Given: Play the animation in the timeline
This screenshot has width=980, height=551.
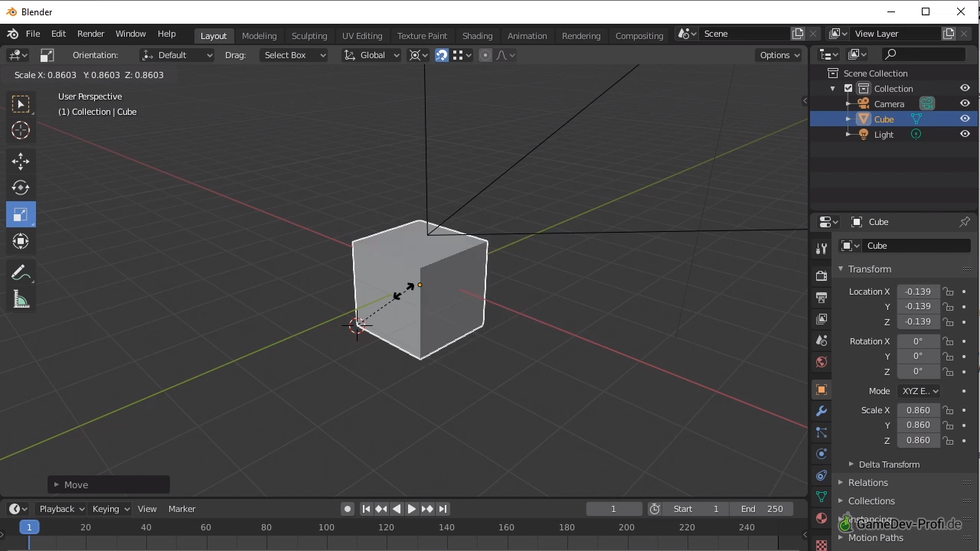Looking at the screenshot, I should tap(412, 509).
